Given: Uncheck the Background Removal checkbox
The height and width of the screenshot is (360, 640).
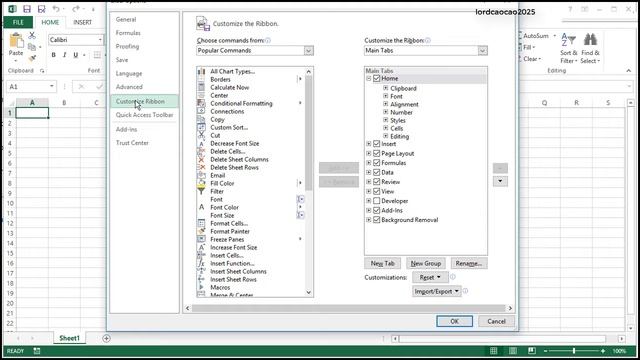Looking at the screenshot, I should point(377,220).
